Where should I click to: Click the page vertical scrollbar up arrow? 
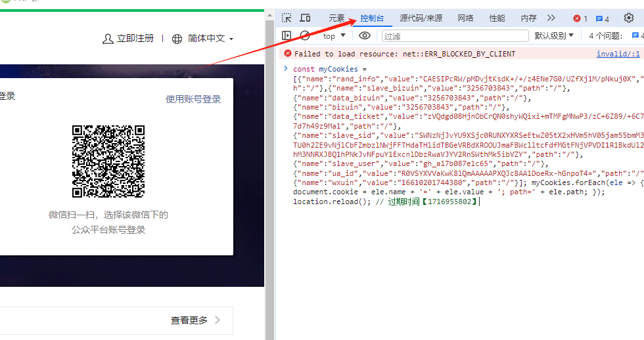[x=269, y=16]
